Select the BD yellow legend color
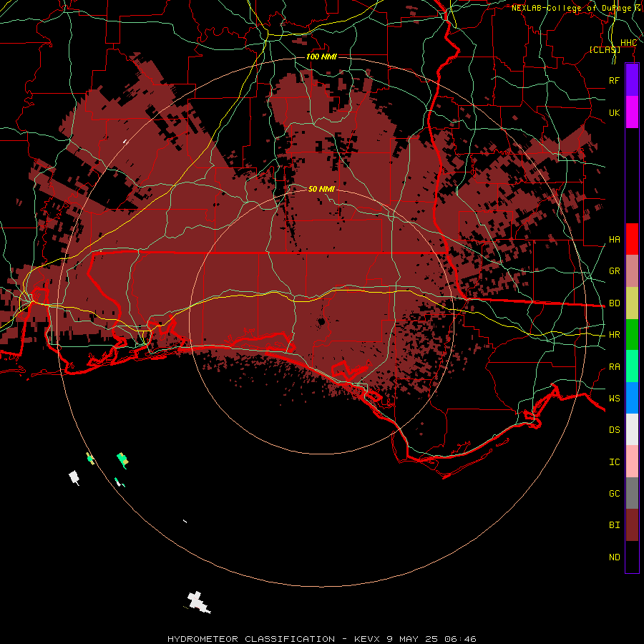The width and height of the screenshot is (644, 644). point(632,303)
